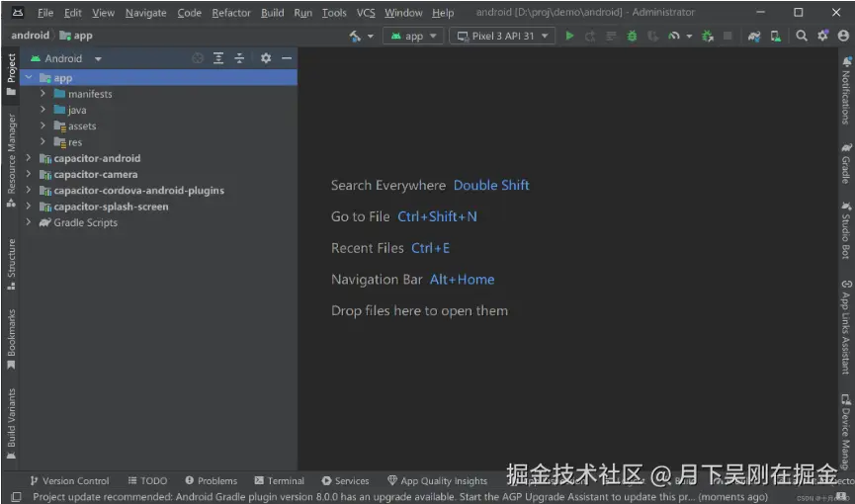855x504 pixels.
Task: Open the VCS menu
Action: [x=366, y=13]
